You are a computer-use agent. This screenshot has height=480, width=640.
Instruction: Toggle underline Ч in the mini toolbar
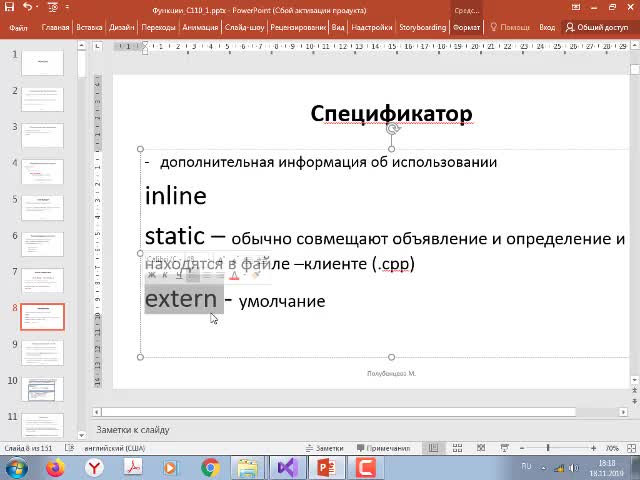(x=179, y=275)
